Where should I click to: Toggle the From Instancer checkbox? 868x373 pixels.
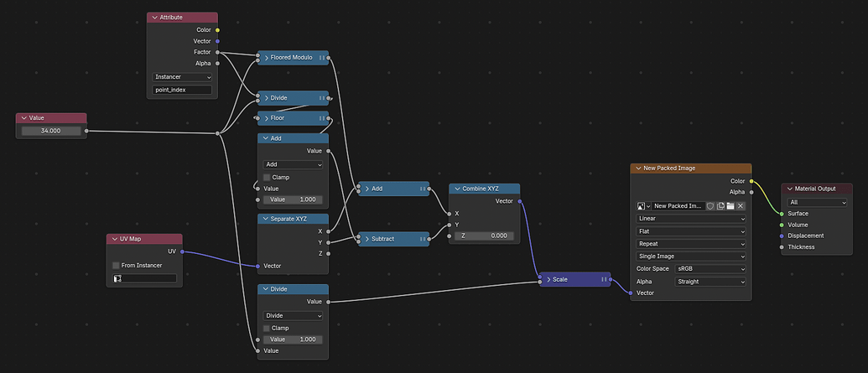click(116, 266)
